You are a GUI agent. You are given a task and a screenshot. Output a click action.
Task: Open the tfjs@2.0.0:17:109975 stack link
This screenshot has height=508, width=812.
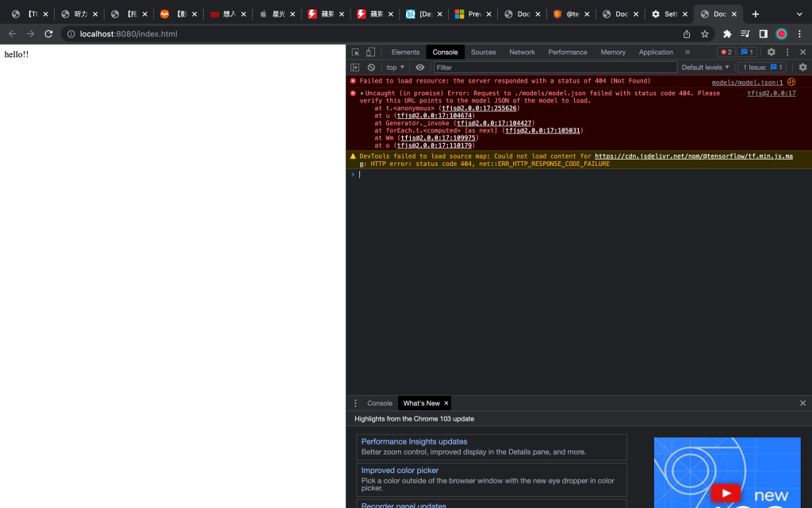438,138
